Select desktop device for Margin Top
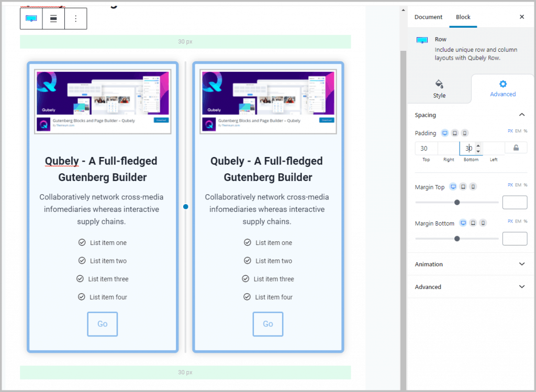The image size is (536, 392). (453, 187)
